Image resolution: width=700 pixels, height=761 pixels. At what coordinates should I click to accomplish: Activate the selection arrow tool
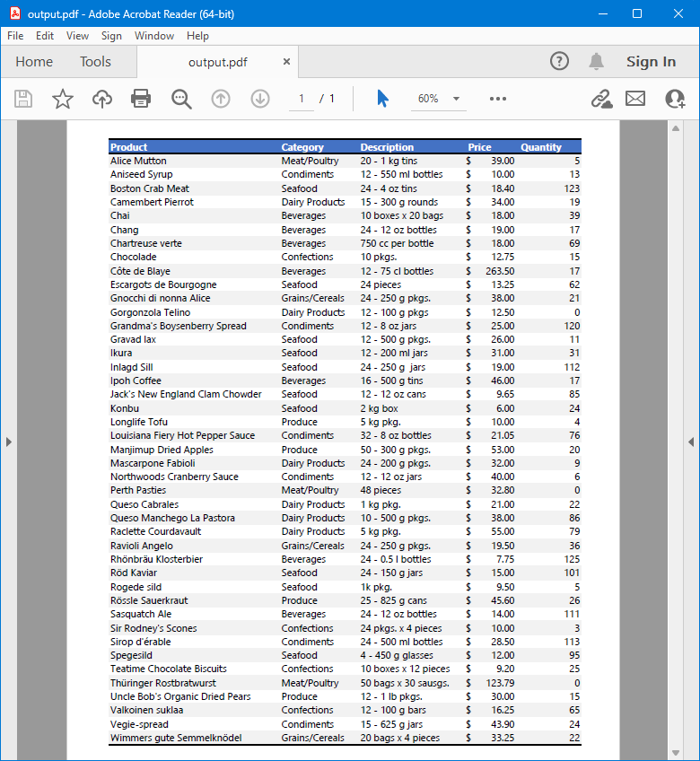pos(382,99)
